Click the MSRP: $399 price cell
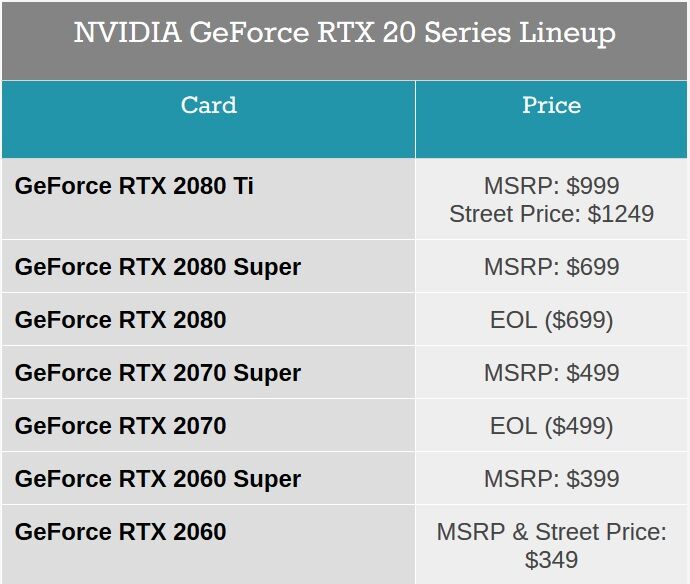The width and height of the screenshot is (690, 584). 551,479
